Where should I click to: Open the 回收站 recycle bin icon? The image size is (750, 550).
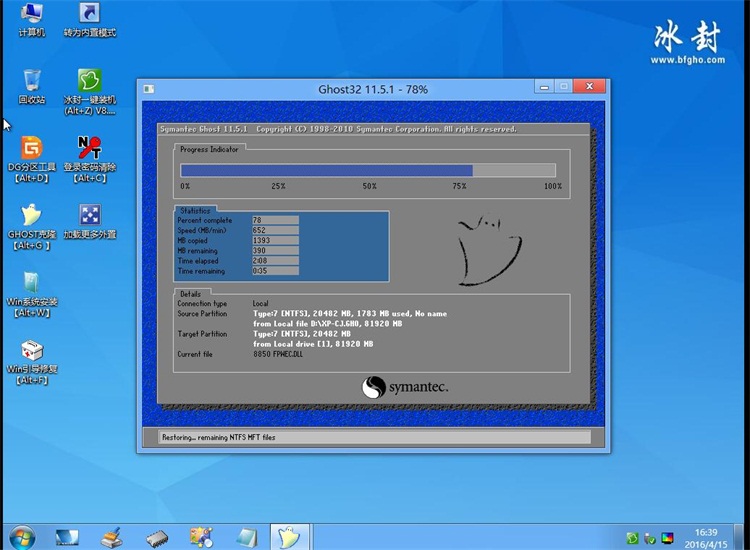[32, 87]
